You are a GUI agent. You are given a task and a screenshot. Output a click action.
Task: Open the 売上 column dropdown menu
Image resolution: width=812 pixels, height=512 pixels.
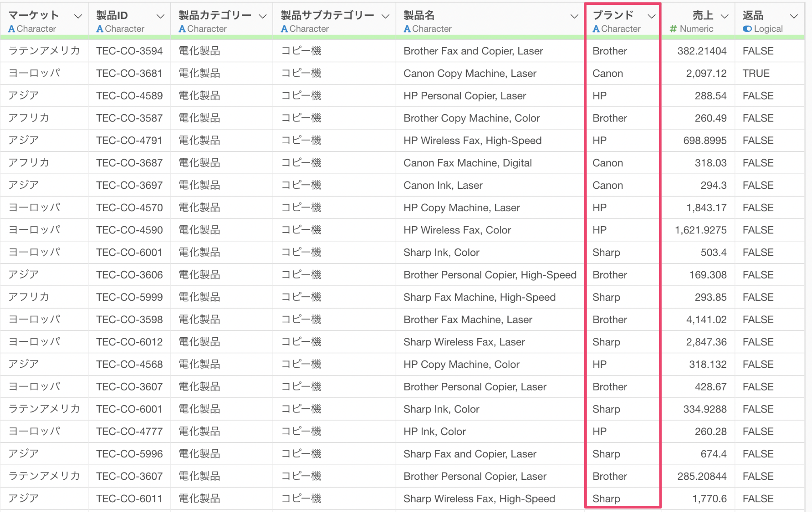[x=724, y=17]
